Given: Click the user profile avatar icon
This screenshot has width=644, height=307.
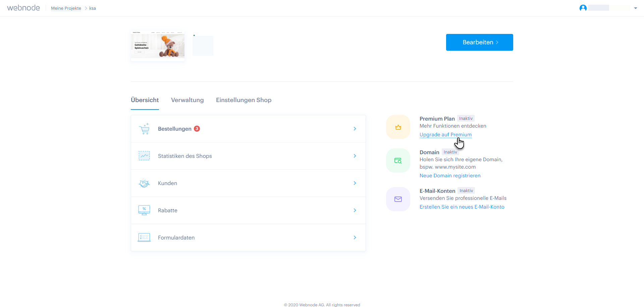Looking at the screenshot, I should click(x=583, y=8).
